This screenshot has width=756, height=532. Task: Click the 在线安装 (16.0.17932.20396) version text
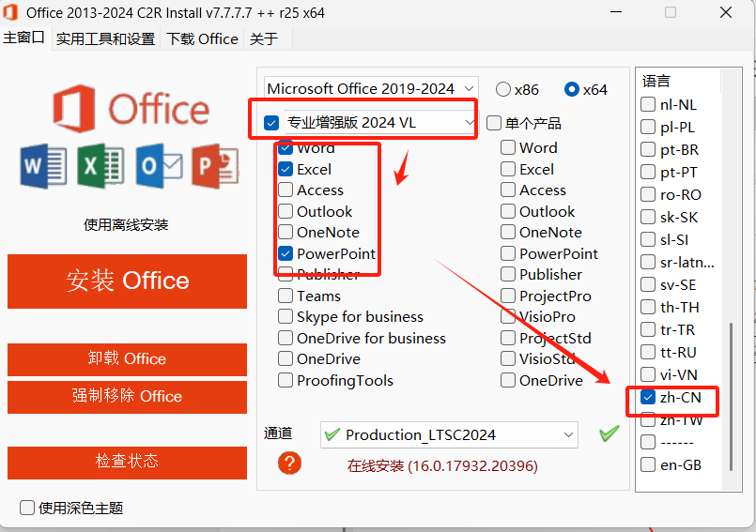[x=442, y=466]
